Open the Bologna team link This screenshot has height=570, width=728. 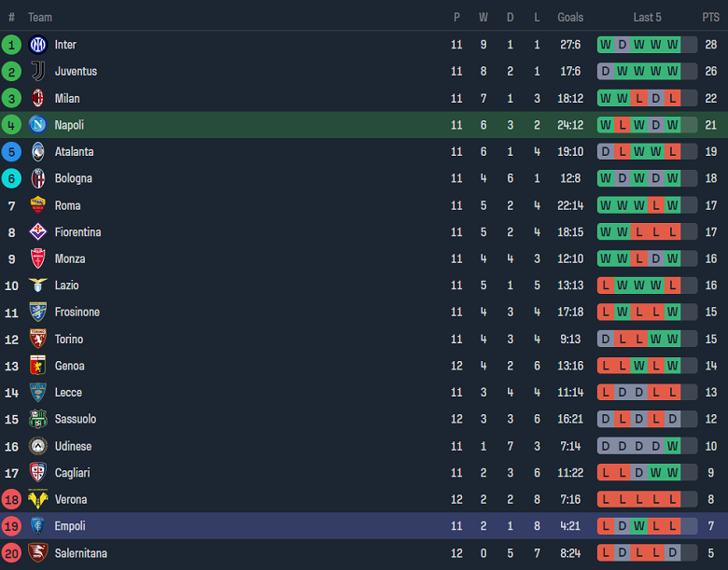(x=73, y=178)
